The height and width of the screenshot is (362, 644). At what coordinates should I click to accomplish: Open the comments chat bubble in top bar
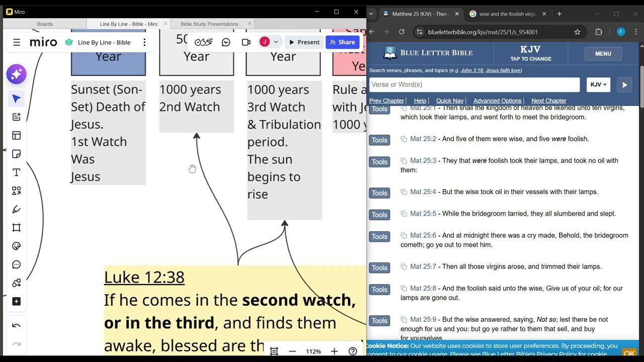[226, 42]
